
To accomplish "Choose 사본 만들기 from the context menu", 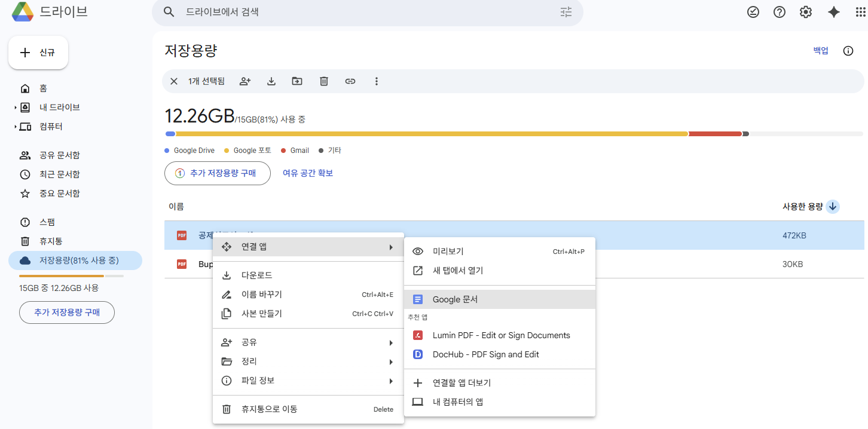I will pos(308,314).
